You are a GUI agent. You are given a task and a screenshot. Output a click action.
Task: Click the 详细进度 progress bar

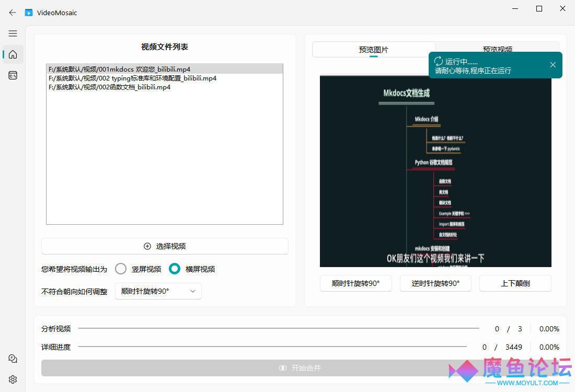[x=272, y=346]
